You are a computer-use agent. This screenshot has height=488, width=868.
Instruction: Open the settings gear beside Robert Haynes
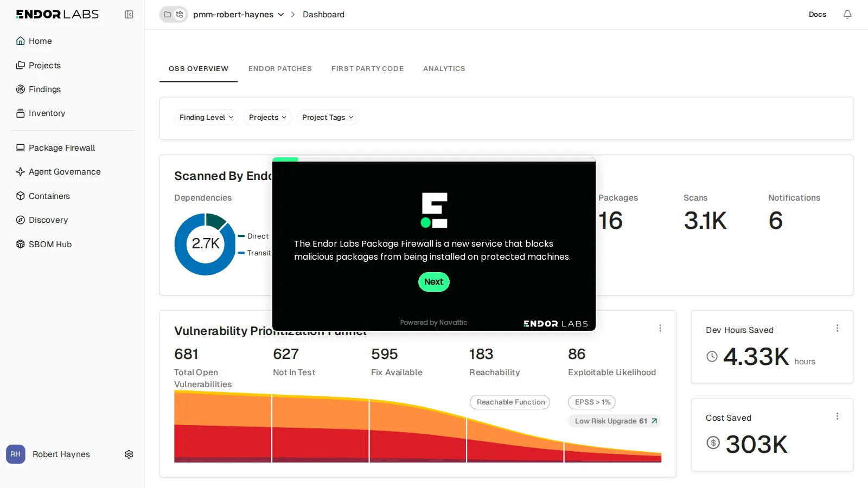[x=129, y=454]
